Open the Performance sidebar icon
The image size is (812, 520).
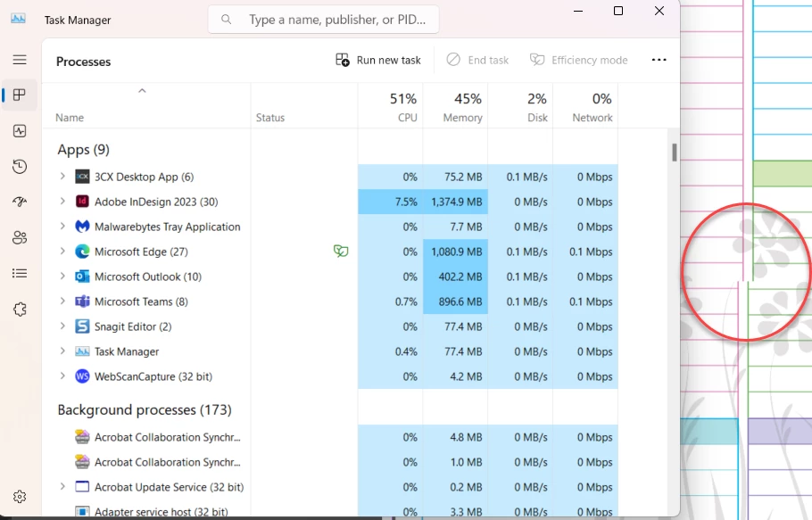point(20,131)
